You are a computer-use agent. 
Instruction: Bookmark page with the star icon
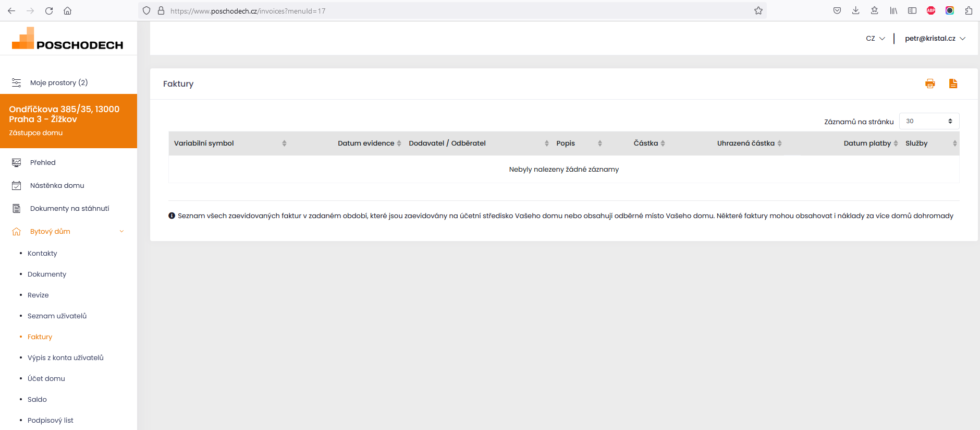click(x=758, y=10)
